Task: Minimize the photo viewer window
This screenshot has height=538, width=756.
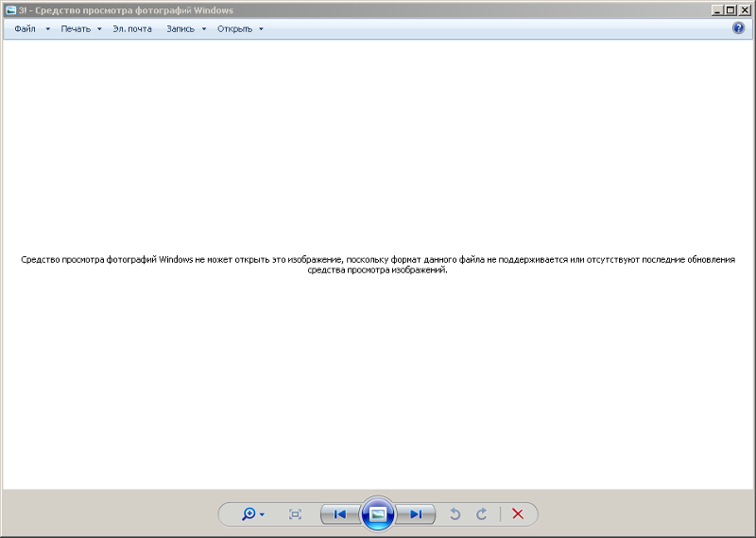Action: click(717, 10)
